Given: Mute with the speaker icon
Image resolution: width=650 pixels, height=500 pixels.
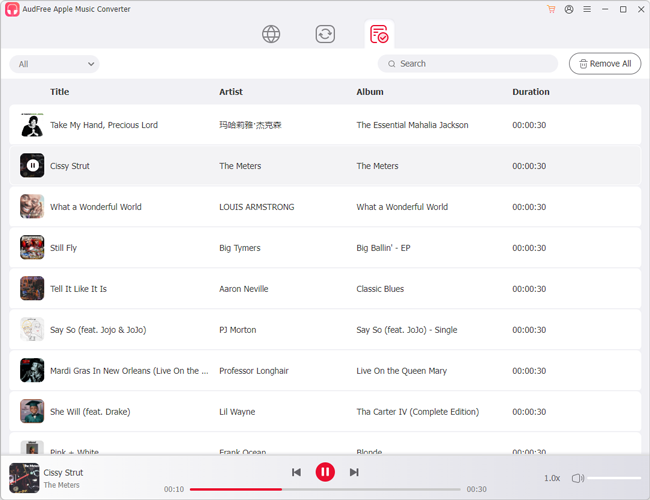Looking at the screenshot, I should pos(577,478).
